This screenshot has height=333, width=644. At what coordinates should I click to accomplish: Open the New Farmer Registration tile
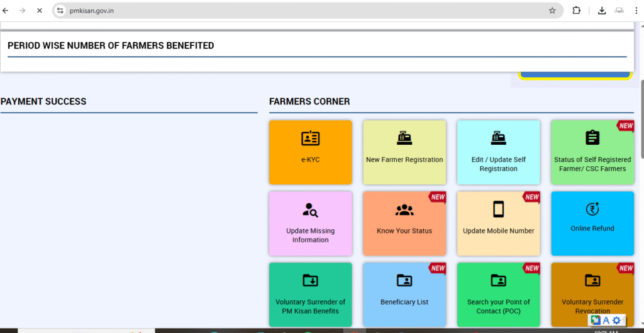click(404, 152)
